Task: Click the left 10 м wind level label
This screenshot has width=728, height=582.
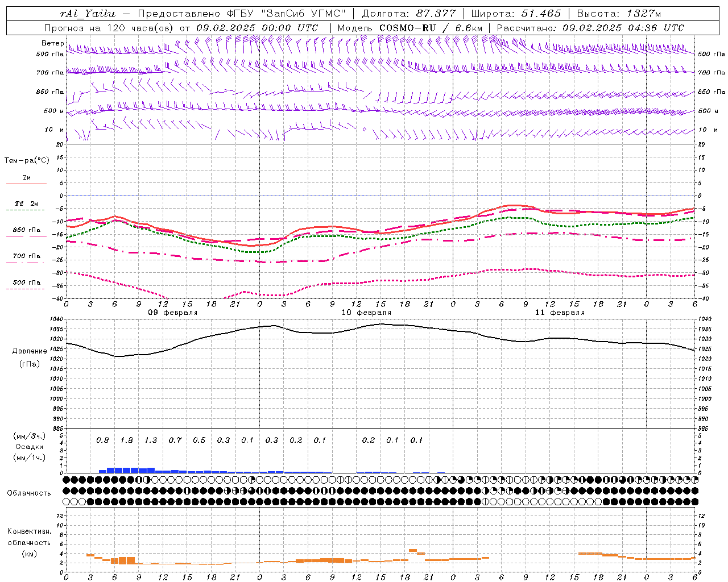Action: (54, 130)
